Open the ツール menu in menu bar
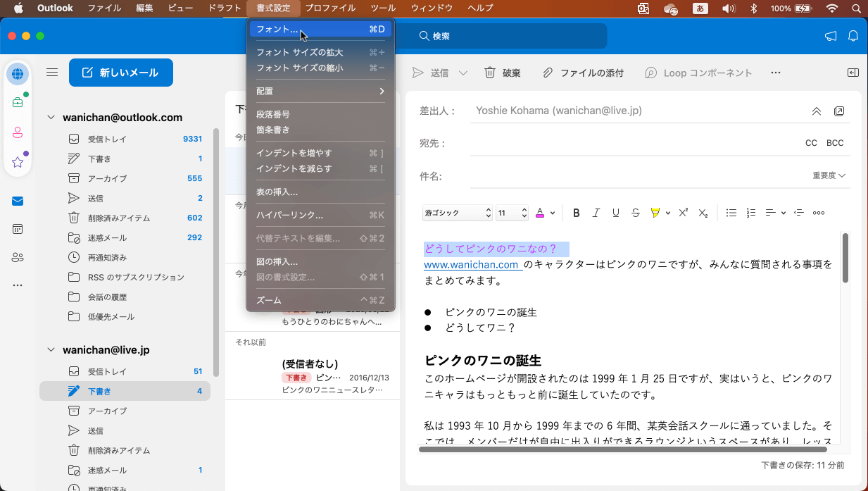This screenshot has height=491, width=868. tap(383, 8)
